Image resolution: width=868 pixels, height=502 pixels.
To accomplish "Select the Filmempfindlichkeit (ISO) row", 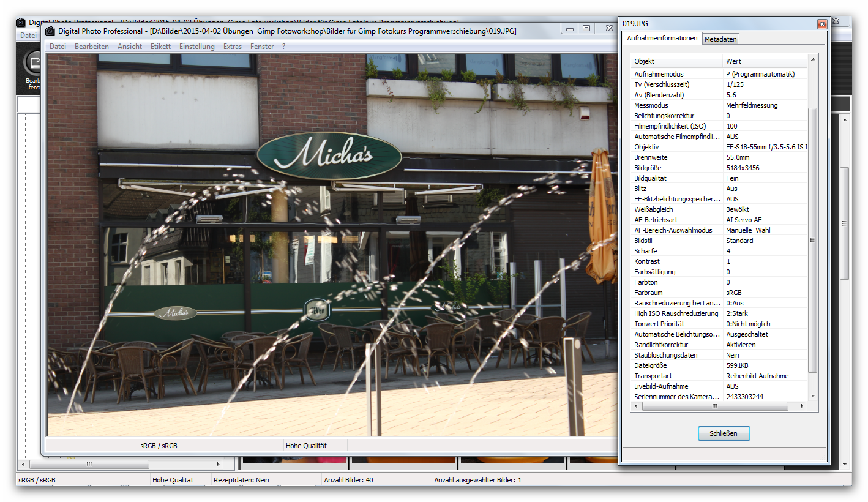I will coord(719,126).
